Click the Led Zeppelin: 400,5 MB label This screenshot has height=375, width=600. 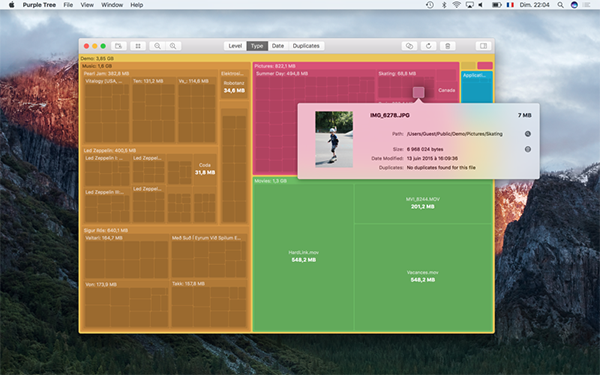[110, 150]
